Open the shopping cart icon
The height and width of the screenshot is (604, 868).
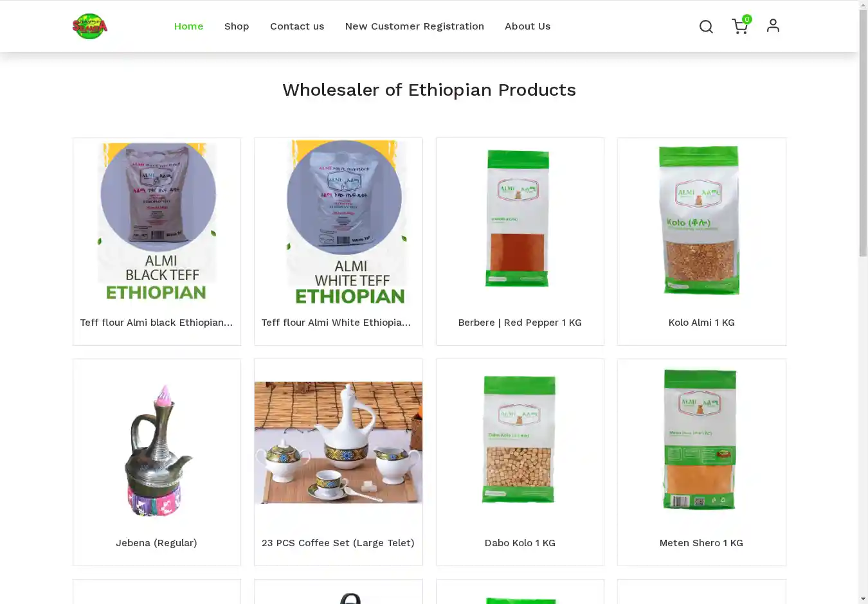(739, 26)
